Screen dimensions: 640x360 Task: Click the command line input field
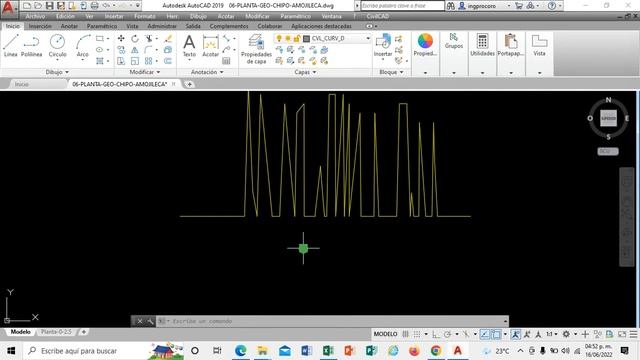[x=331, y=321]
